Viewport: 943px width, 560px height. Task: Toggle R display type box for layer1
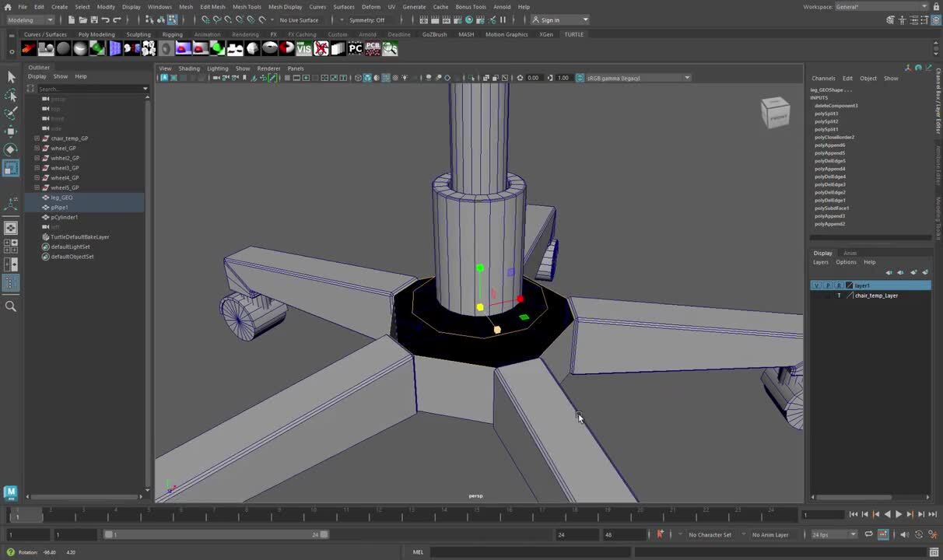[x=838, y=285]
